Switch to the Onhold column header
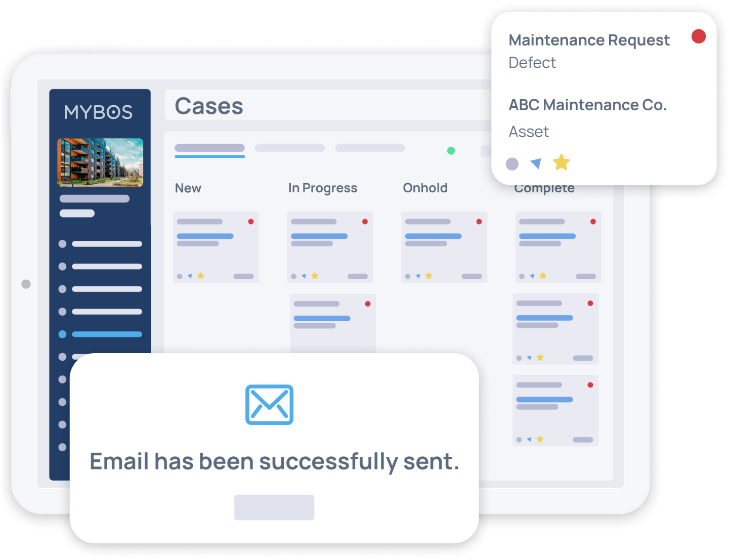This screenshot has height=560, width=730. click(x=425, y=188)
